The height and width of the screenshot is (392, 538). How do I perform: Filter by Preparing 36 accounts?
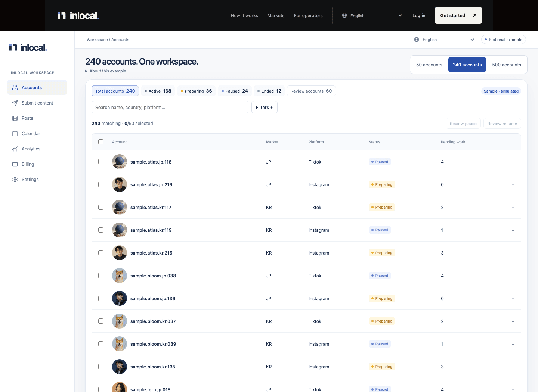tap(196, 91)
